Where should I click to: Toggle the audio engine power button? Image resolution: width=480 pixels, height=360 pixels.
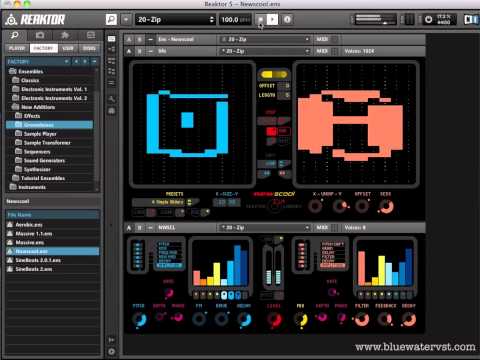pyautogui.click(x=429, y=19)
